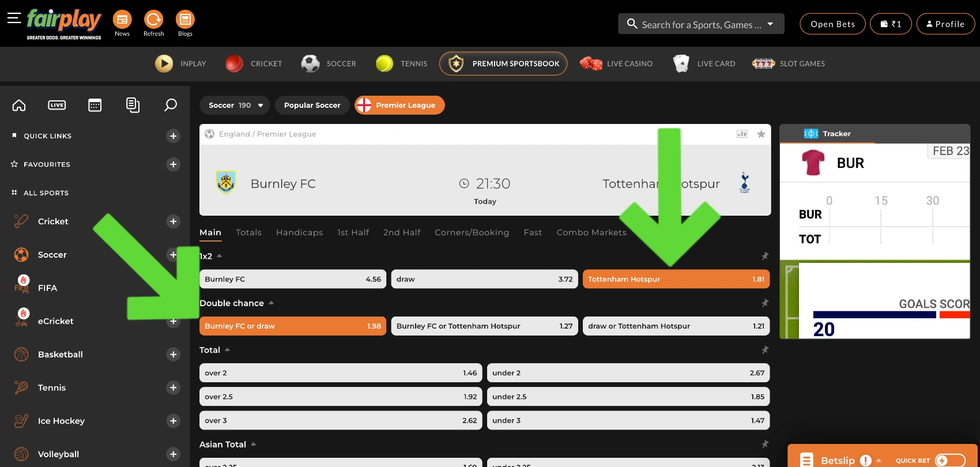Click the sidebar home icon
This screenshot has height=467, width=980.
(19, 105)
